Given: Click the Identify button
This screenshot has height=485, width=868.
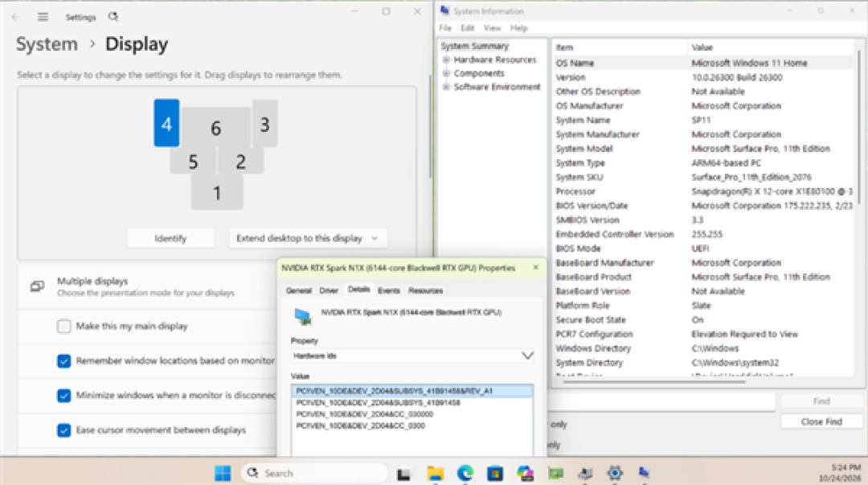Looking at the screenshot, I should pos(170,238).
